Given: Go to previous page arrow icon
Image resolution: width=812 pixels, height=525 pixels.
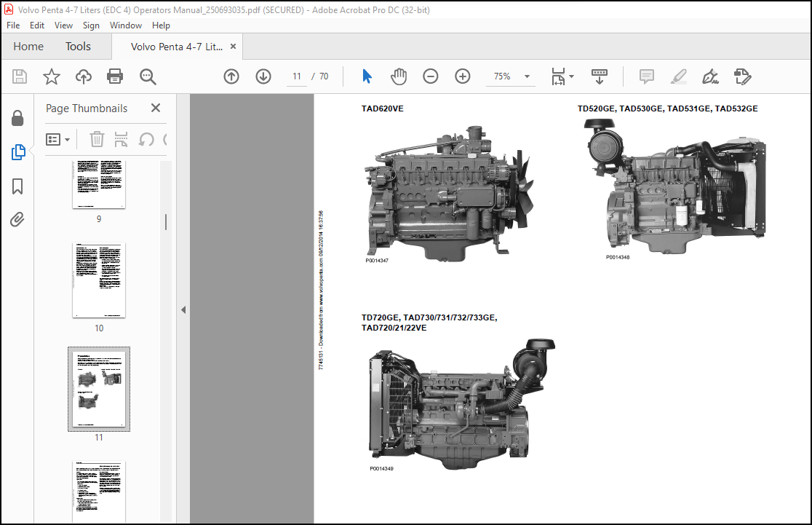Looking at the screenshot, I should click(231, 76).
